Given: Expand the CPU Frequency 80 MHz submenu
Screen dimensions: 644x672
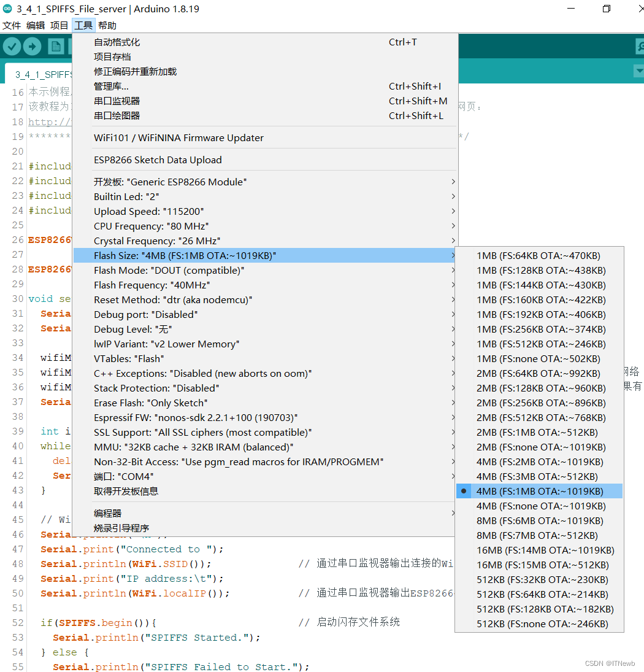Looking at the screenshot, I should [x=266, y=226].
